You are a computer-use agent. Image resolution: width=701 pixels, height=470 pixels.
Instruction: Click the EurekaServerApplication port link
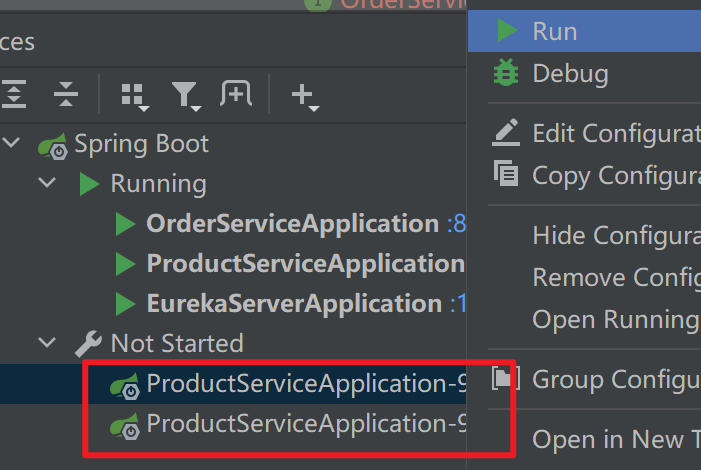[x=458, y=304]
